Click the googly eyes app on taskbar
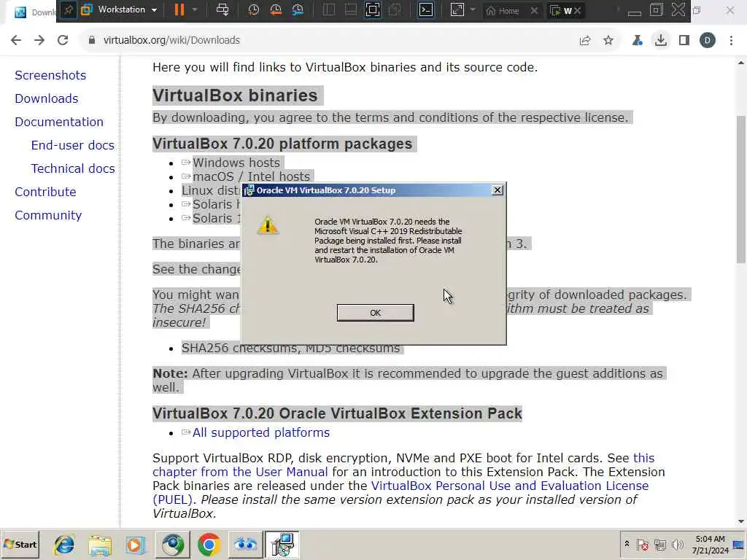747x560 pixels. pyautogui.click(x=245, y=545)
